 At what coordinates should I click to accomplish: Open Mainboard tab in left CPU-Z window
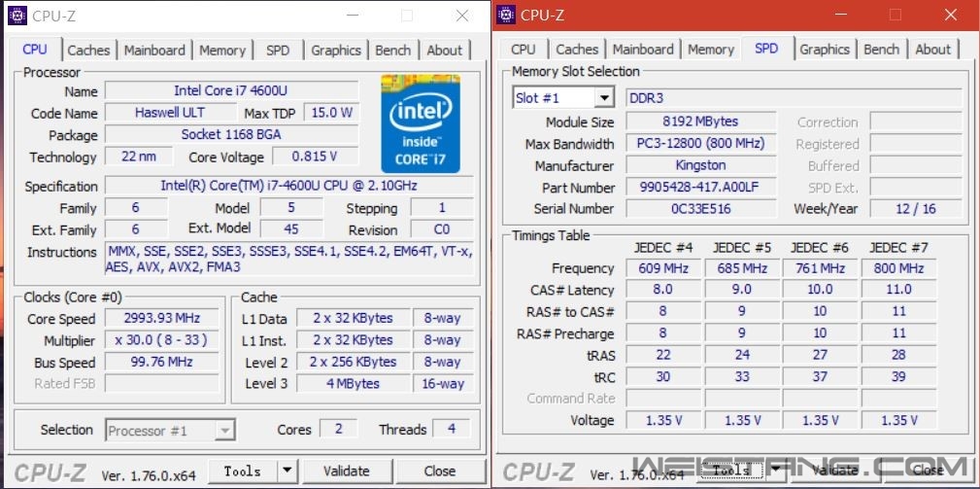(154, 50)
